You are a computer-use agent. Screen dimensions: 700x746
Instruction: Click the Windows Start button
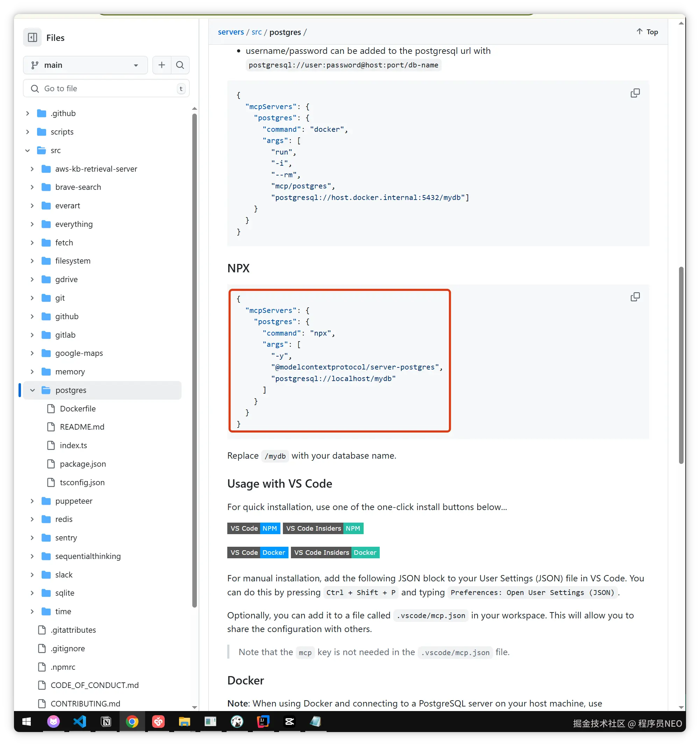click(27, 721)
